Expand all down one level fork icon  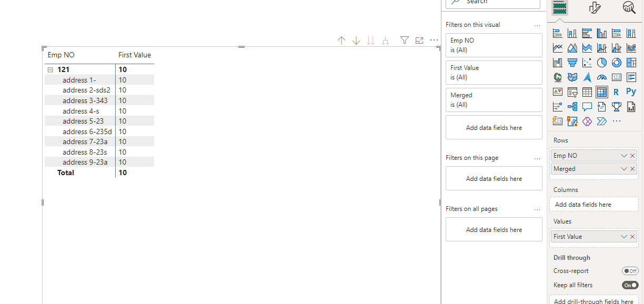point(386,40)
